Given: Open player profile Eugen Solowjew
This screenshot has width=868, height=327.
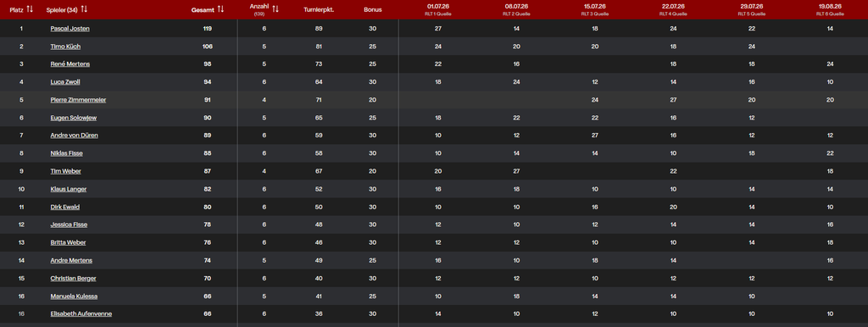Looking at the screenshot, I should point(74,118).
